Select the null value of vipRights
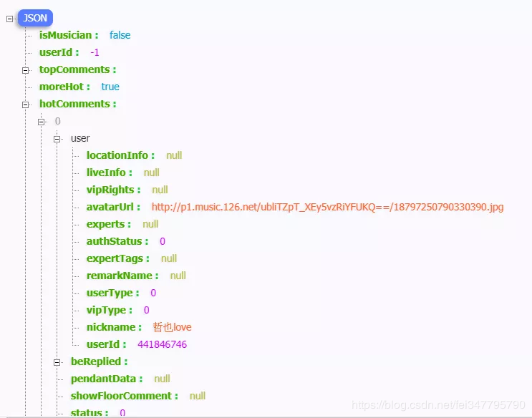Screen dimensions: 532x418 [x=160, y=190]
